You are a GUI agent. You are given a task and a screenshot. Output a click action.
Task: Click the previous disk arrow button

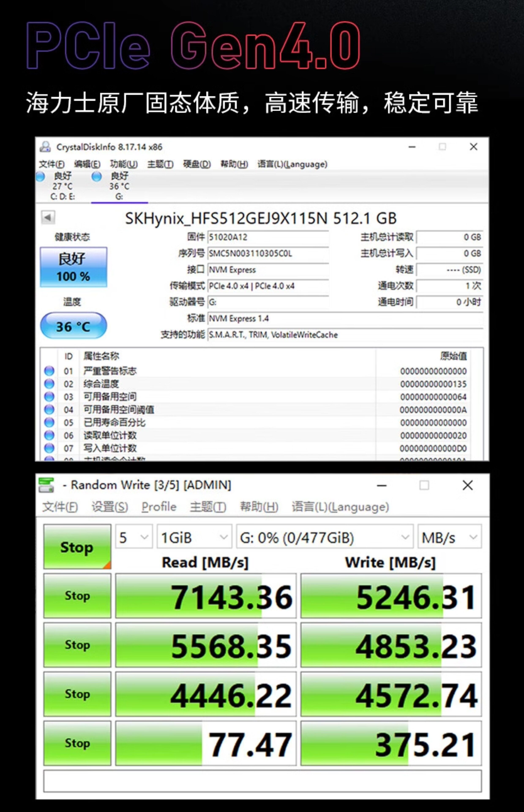pyautogui.click(x=48, y=217)
